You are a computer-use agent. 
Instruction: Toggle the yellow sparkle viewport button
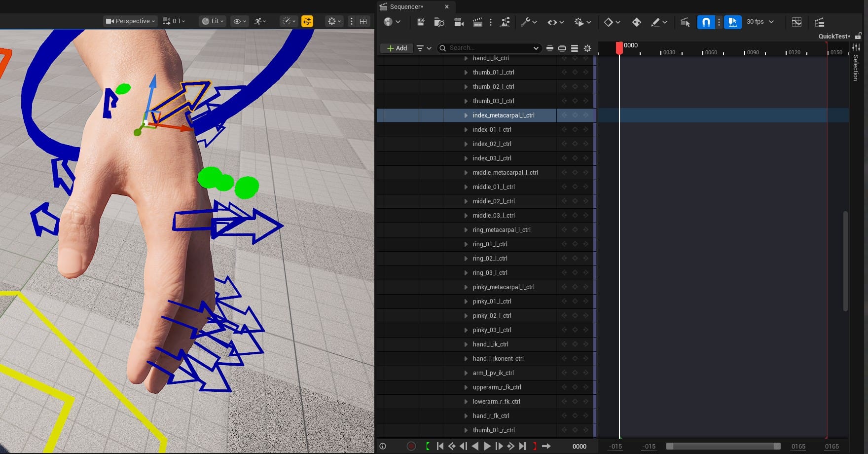[307, 21]
